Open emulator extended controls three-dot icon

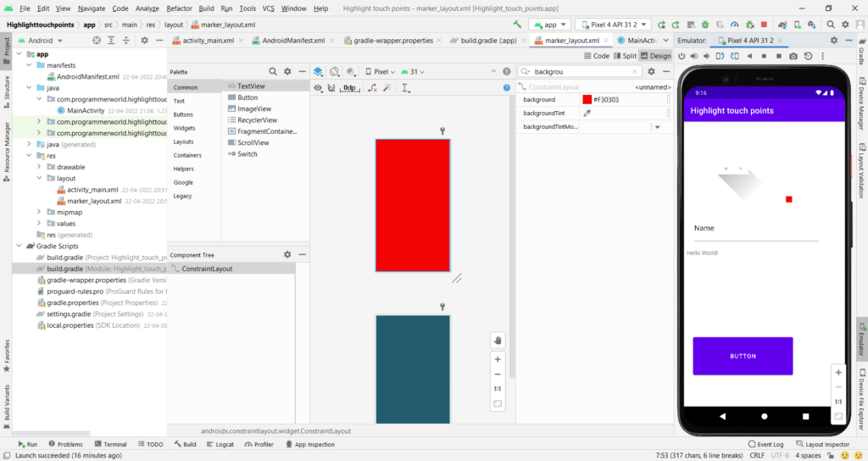tap(822, 56)
